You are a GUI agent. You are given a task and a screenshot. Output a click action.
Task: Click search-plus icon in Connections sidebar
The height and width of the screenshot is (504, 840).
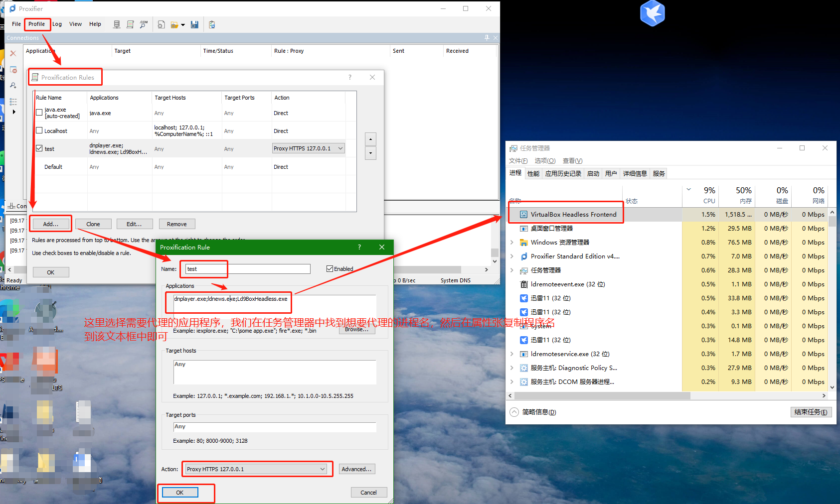coord(13,86)
